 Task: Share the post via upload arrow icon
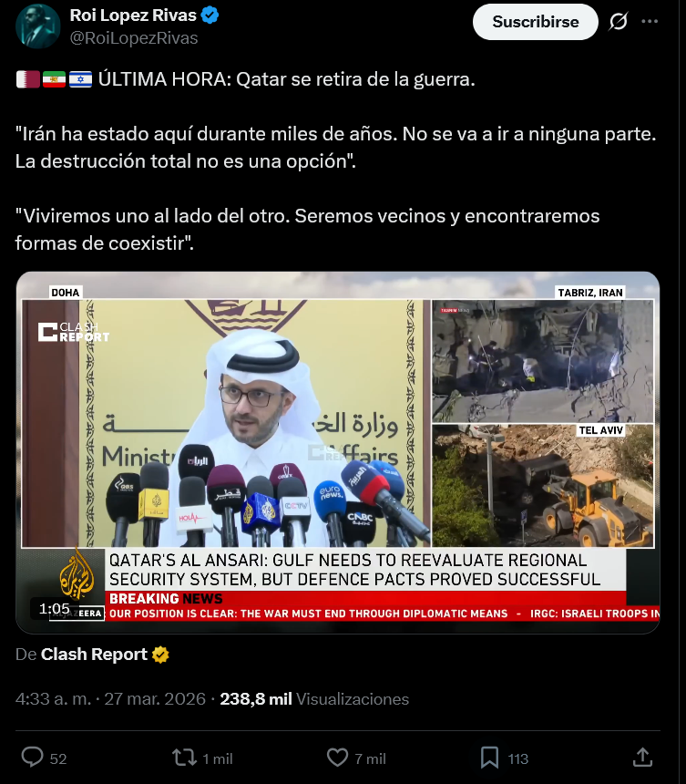point(643,757)
